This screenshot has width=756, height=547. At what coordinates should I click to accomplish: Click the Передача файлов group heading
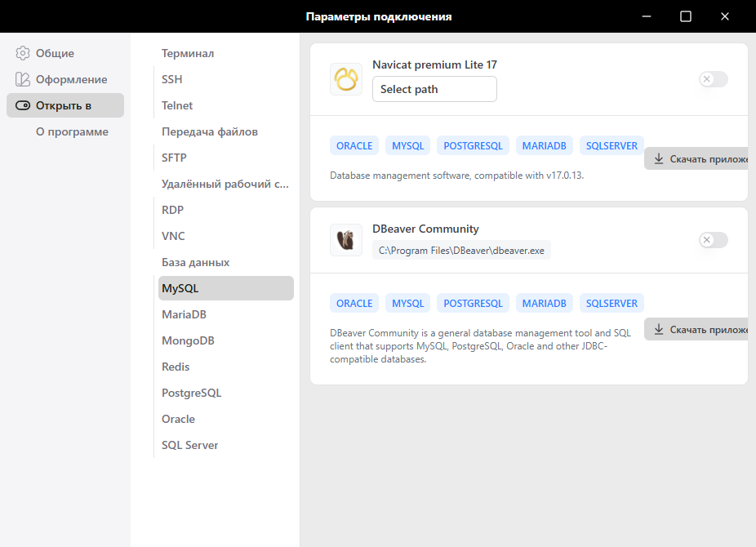tap(210, 131)
